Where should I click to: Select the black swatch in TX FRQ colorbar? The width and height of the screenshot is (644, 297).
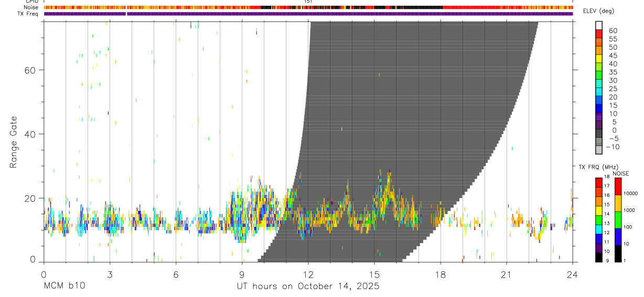(x=599, y=257)
